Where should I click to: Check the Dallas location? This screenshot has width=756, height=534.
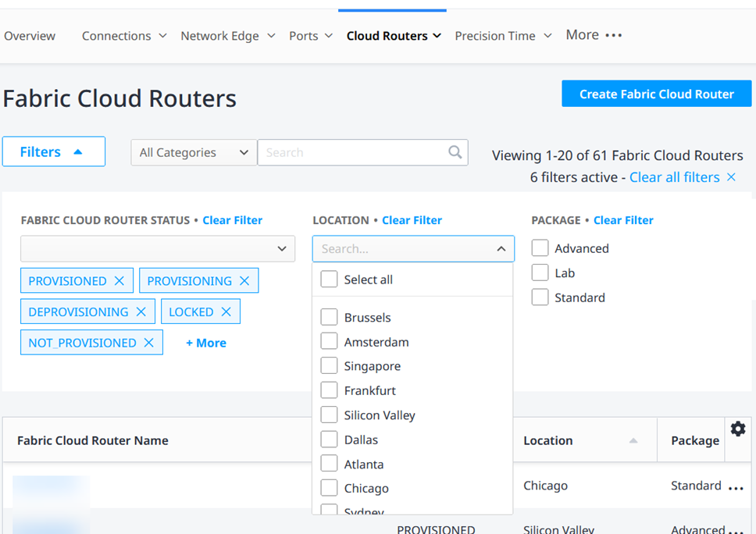pyautogui.click(x=329, y=439)
